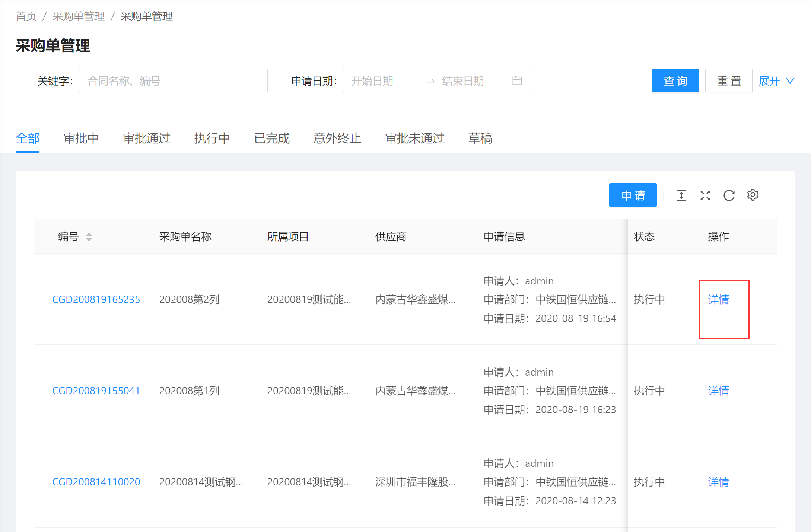Switch to the 审批中 tab

click(81, 138)
